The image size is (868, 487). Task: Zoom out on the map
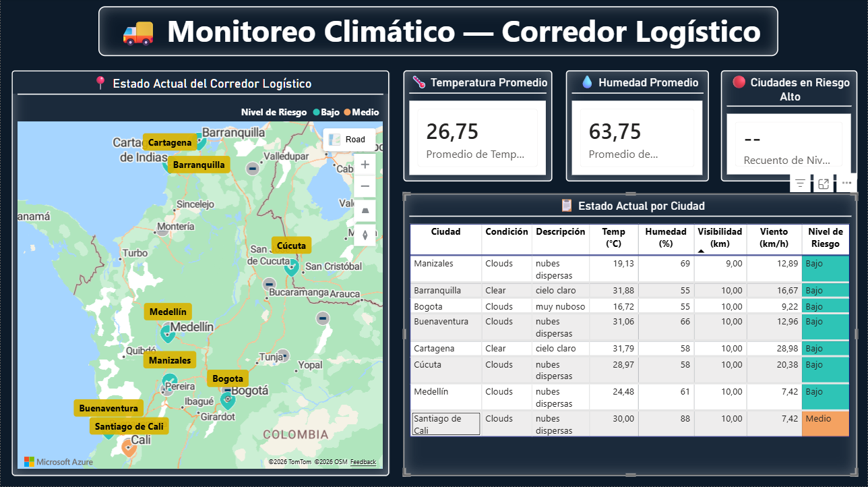pyautogui.click(x=365, y=186)
